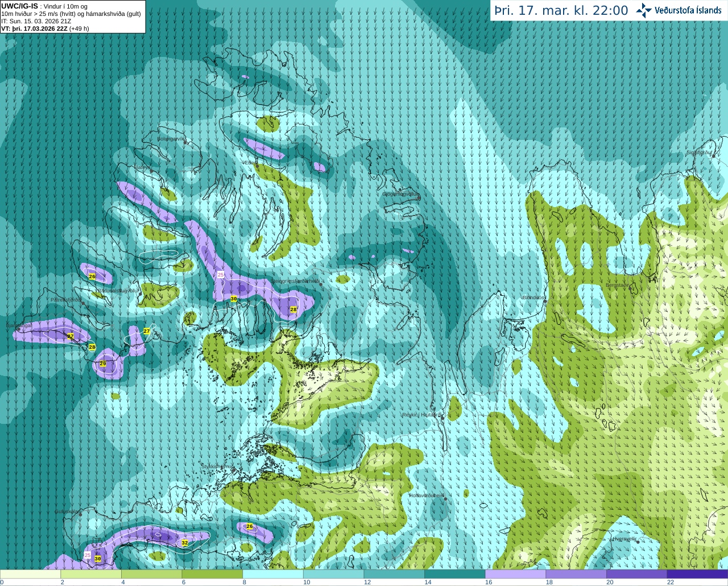
Task: Click the legend scale number 22
Action: pos(671,582)
